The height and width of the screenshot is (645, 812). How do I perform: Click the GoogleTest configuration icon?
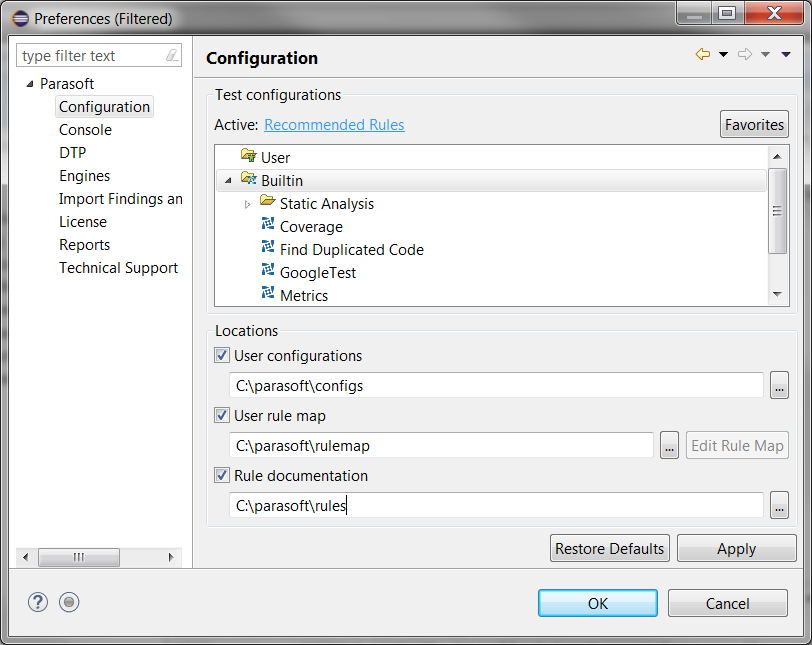(x=268, y=270)
